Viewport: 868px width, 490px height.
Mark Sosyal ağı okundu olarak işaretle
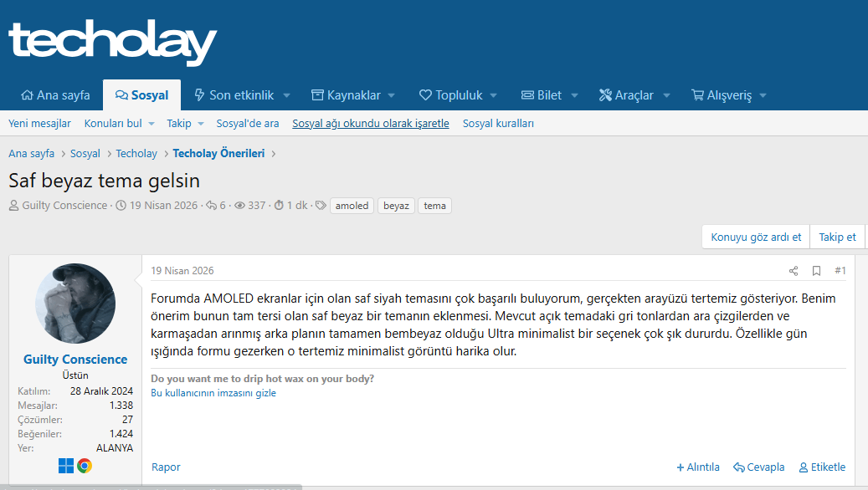point(370,123)
